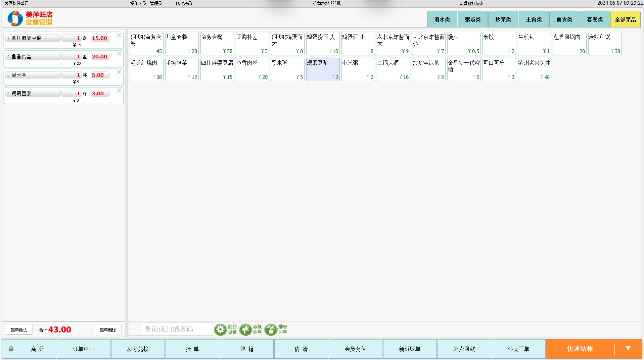Delete the 鱼香肉丝 order line
This screenshot has width=644, height=360.
119,54
